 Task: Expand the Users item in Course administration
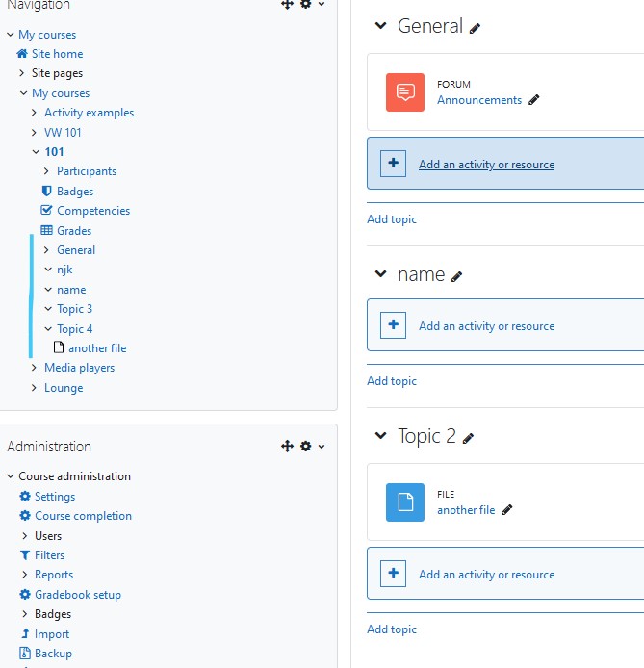click(x=25, y=535)
